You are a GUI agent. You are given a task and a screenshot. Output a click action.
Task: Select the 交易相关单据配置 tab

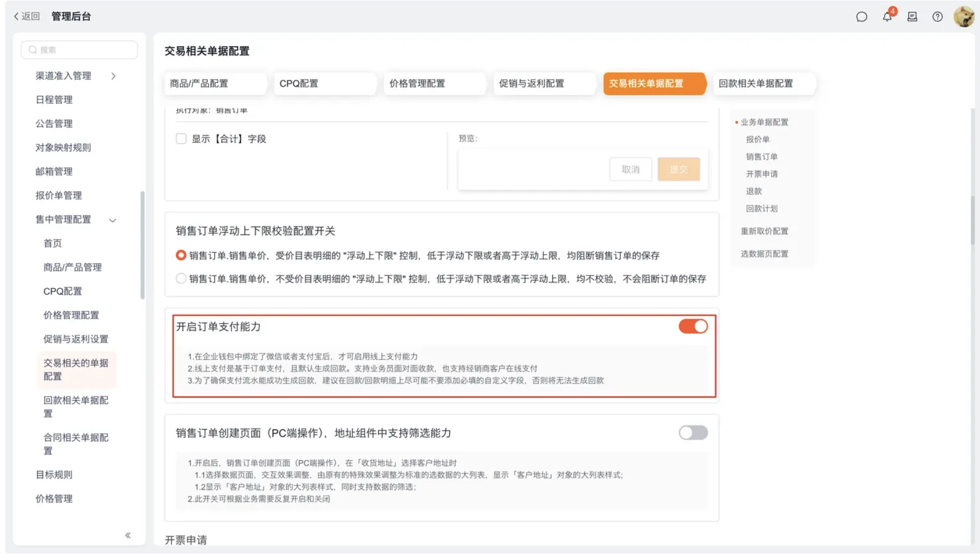pyautogui.click(x=654, y=84)
